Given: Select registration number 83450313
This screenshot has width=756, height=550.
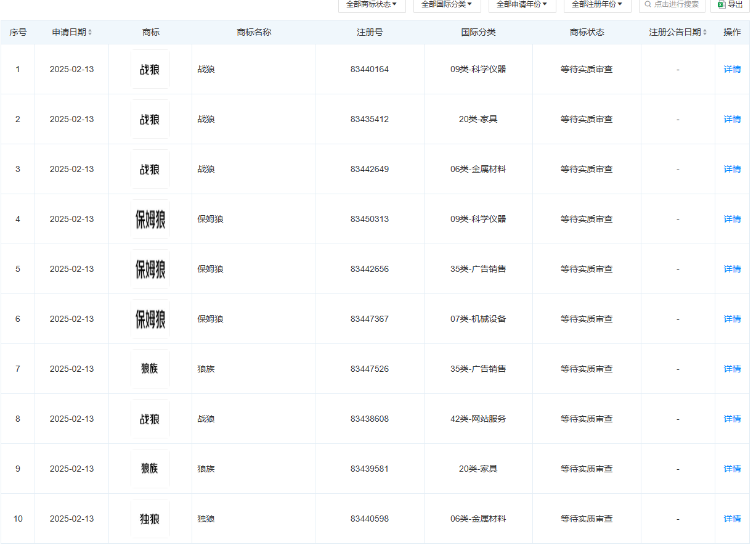Looking at the screenshot, I should (x=370, y=219).
